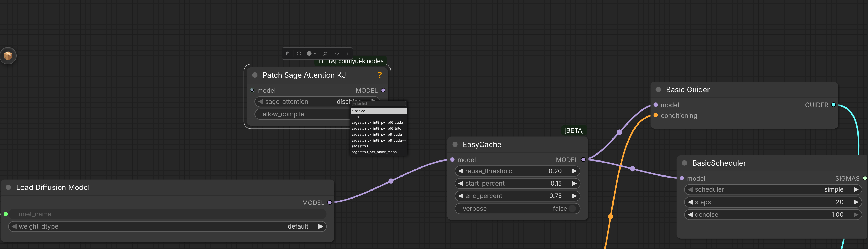Click the EasyCache node title
868x249 pixels.
pyautogui.click(x=482, y=144)
